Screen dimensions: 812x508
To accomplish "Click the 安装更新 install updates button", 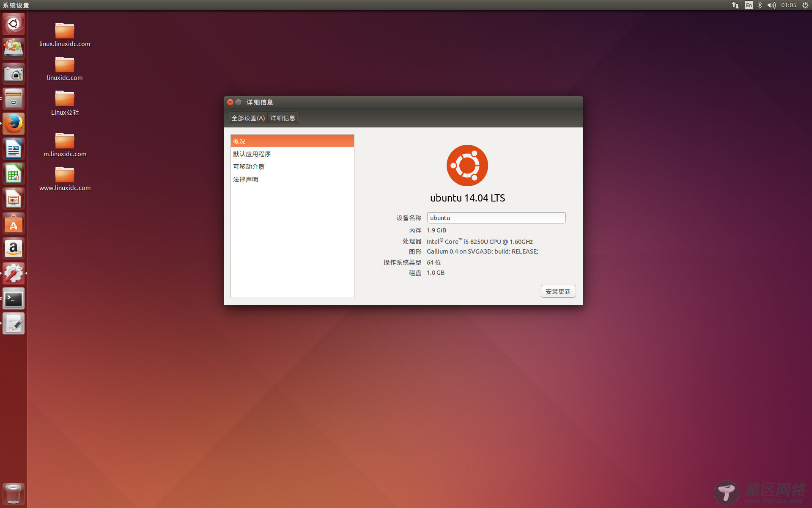I will (558, 291).
